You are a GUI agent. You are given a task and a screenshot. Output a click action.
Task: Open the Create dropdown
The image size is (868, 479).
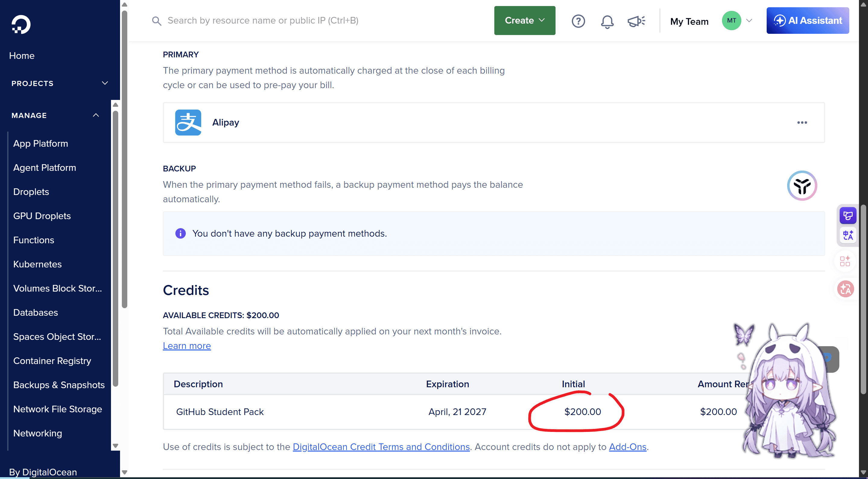point(525,21)
